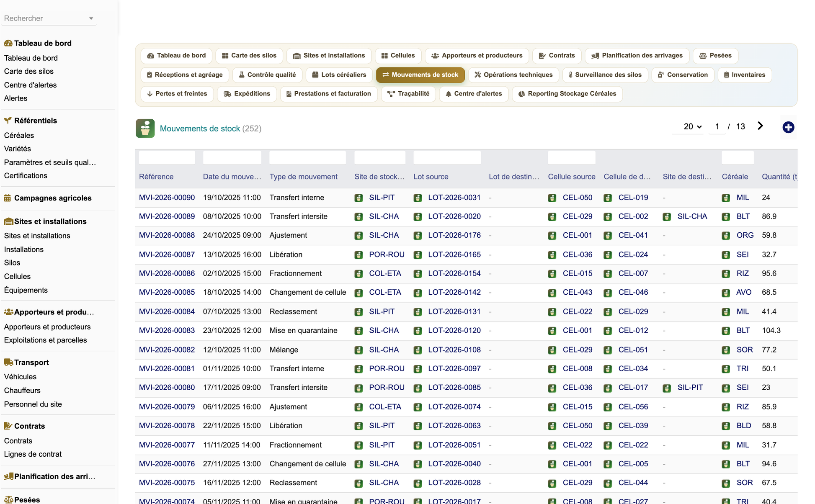815x504 pixels.
Task: Open the Carte des silos tab
Action: (249, 56)
